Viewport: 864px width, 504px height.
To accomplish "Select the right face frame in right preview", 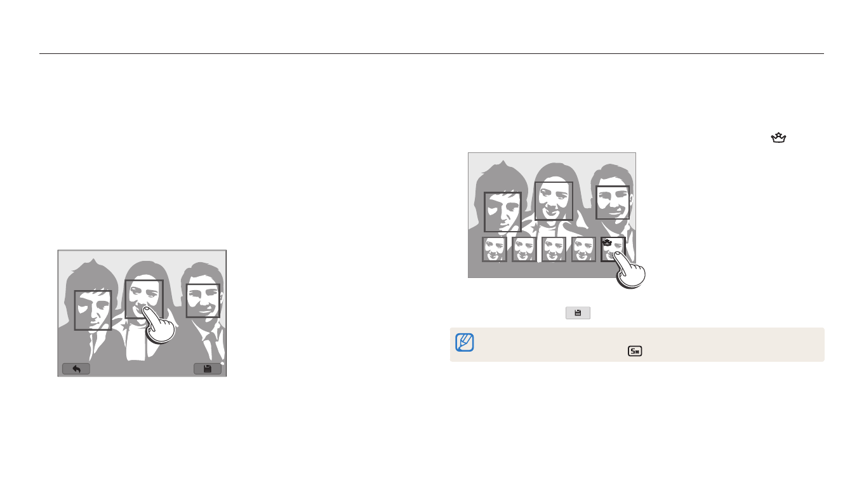I will coord(613,202).
